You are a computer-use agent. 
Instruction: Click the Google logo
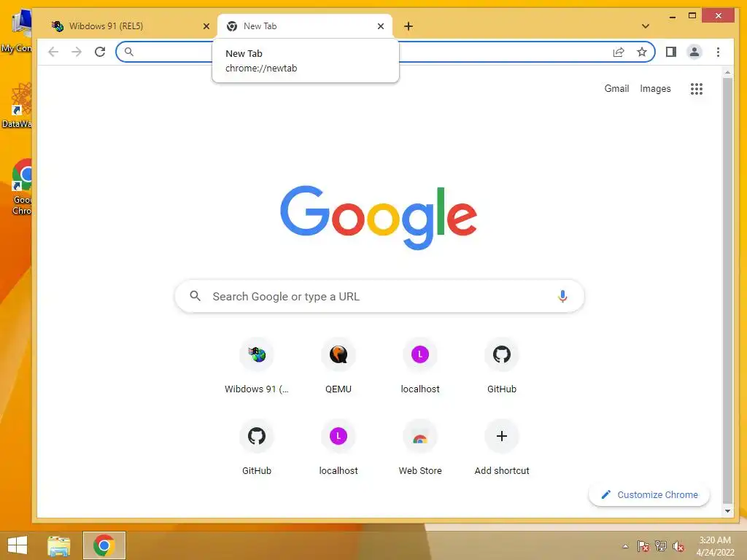click(x=379, y=217)
